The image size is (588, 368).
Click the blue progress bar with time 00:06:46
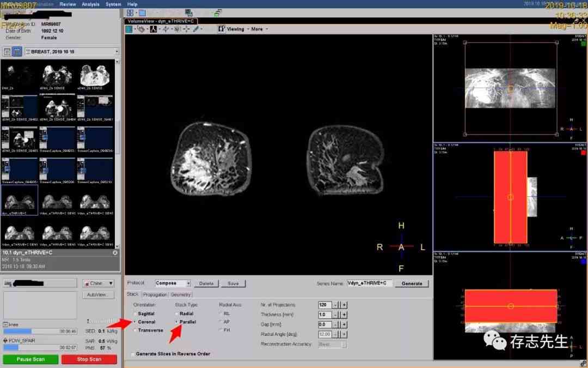point(40,331)
